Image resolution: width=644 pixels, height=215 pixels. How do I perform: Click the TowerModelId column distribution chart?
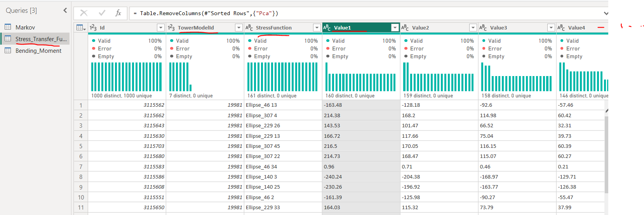click(x=181, y=77)
